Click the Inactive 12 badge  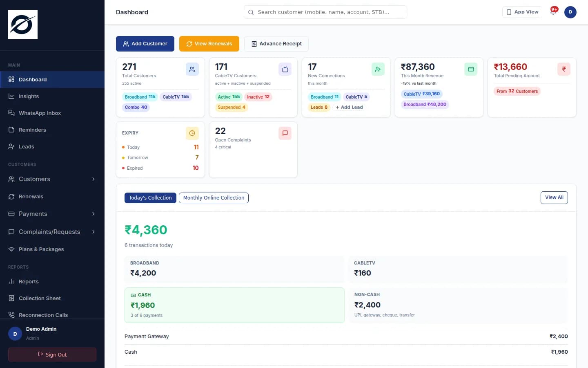pyautogui.click(x=258, y=97)
